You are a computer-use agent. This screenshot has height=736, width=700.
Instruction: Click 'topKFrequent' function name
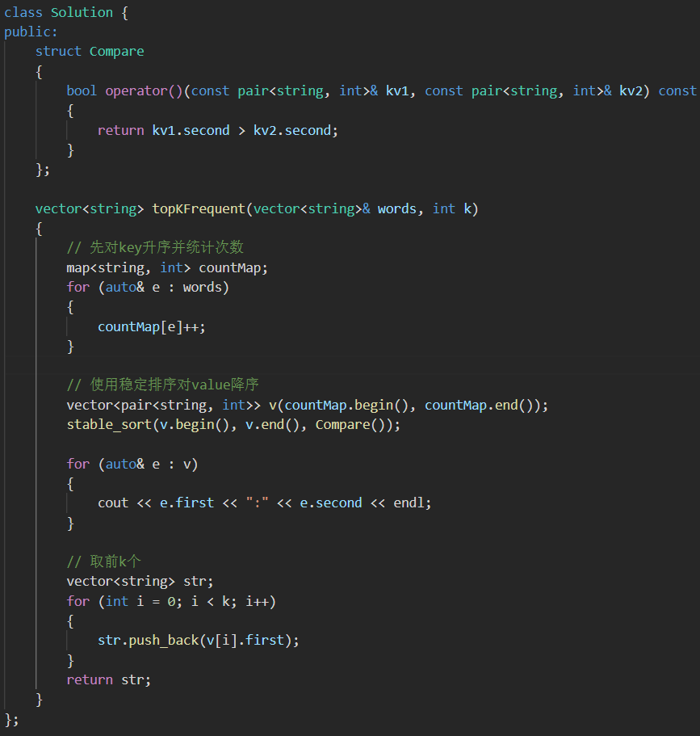[x=199, y=209]
